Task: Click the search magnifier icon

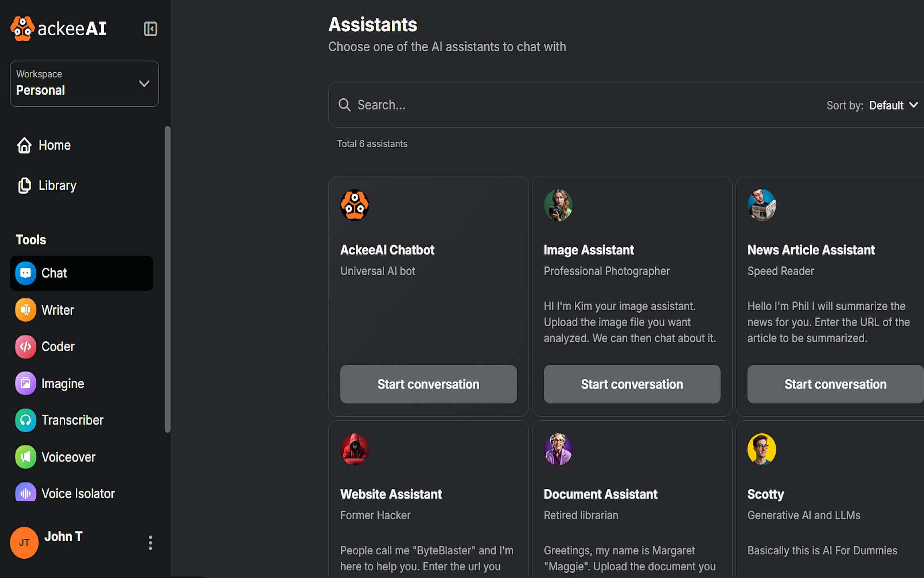Action: 344,105
